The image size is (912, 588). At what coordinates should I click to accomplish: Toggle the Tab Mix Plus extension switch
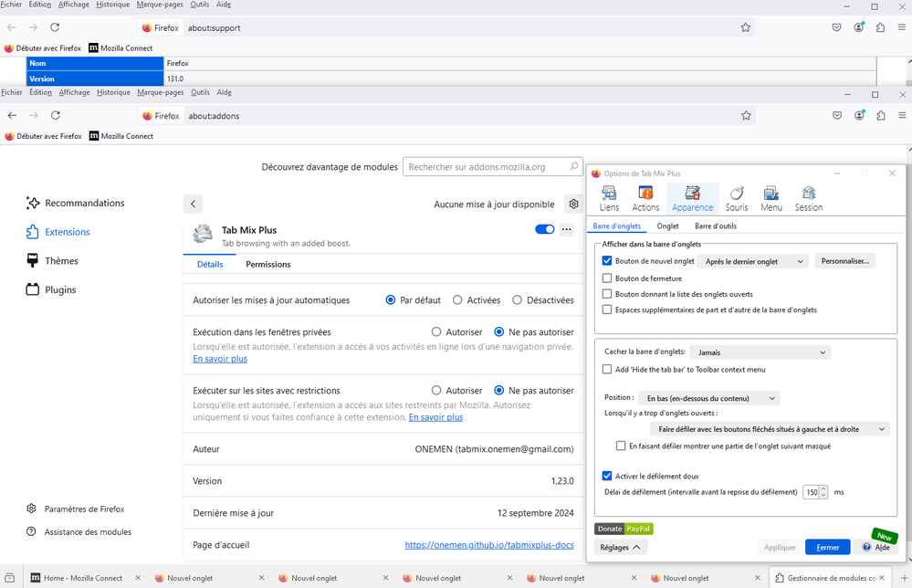[x=545, y=229]
